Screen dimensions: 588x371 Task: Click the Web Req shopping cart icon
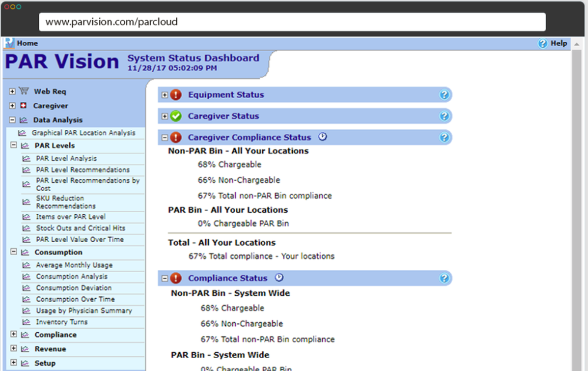tap(24, 91)
